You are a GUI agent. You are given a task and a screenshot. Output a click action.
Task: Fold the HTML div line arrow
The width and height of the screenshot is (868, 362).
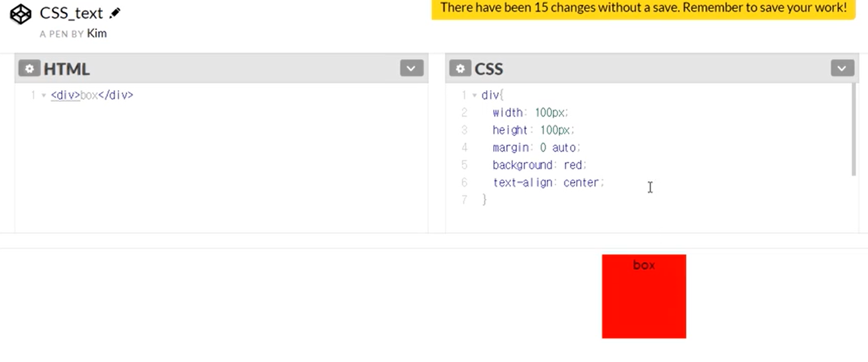pyautogui.click(x=43, y=95)
